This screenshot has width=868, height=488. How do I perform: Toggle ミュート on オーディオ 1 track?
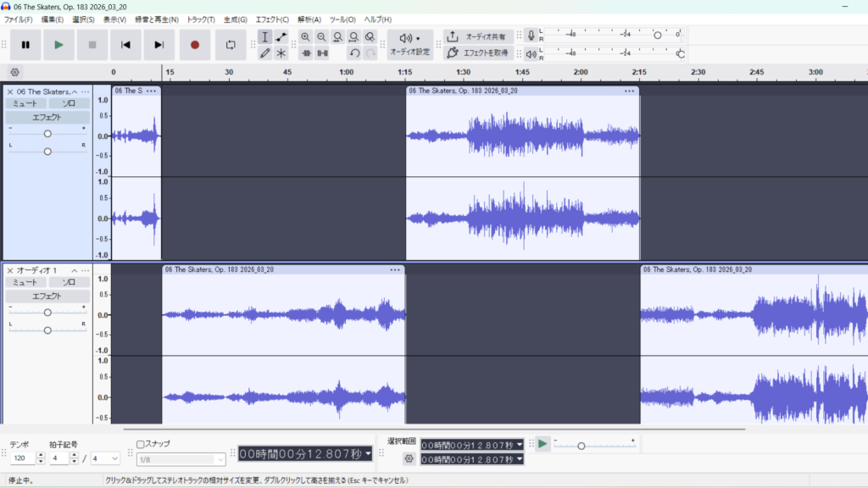(25, 282)
